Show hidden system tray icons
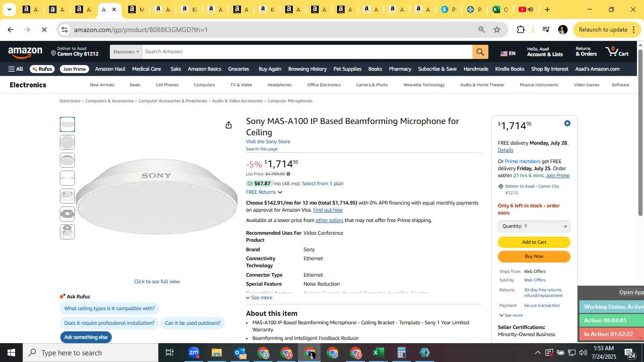The width and height of the screenshot is (644, 362). [x=537, y=353]
